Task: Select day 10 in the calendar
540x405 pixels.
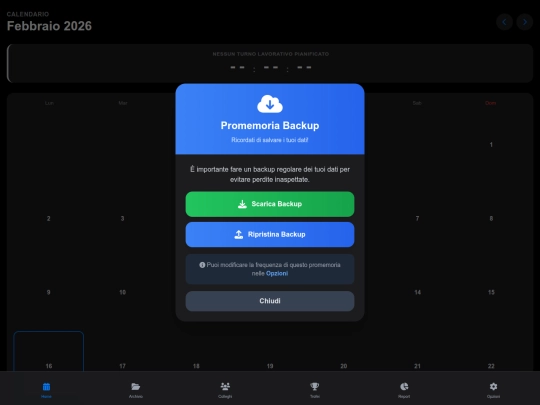Action: click(x=122, y=292)
